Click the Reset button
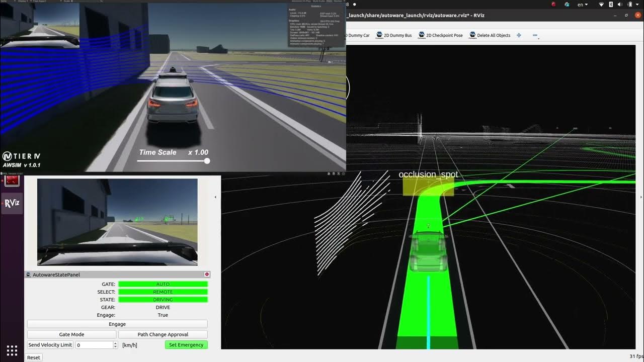 point(34,357)
